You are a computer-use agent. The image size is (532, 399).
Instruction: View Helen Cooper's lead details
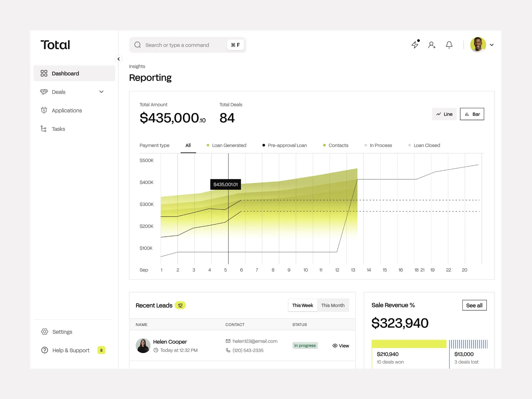click(341, 346)
